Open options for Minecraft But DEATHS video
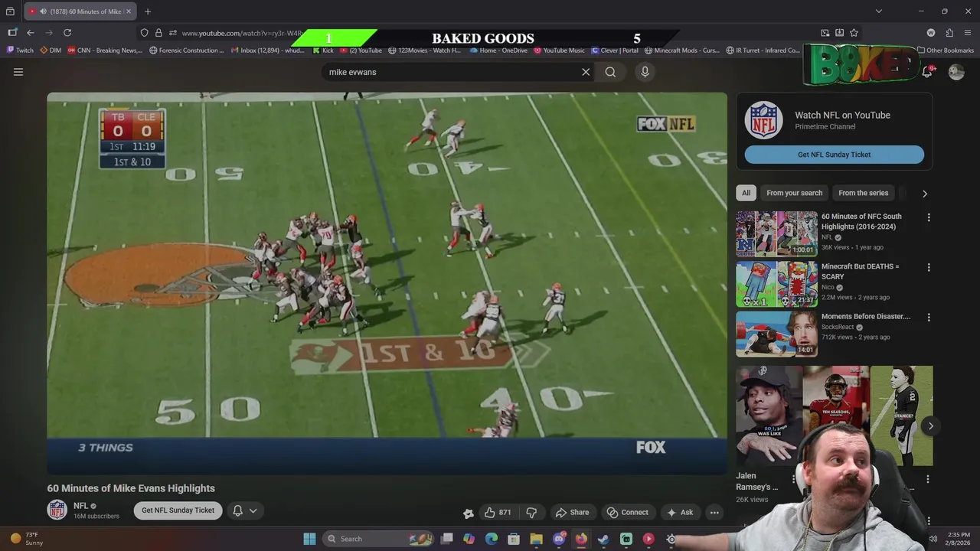Screen dimensions: 980x551 click(929, 268)
